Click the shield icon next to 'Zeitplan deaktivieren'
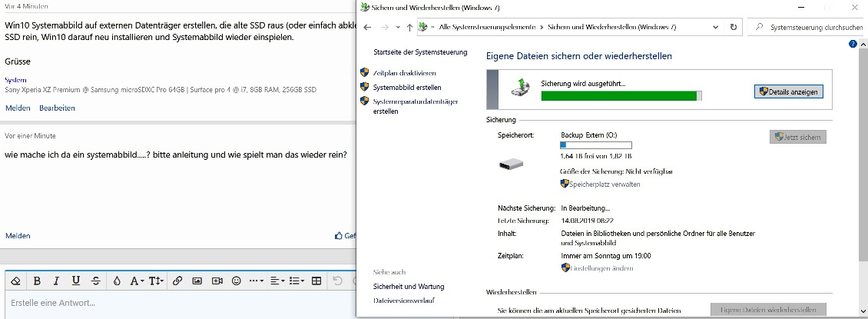Image resolution: width=868 pixels, height=319 pixels. coord(364,72)
